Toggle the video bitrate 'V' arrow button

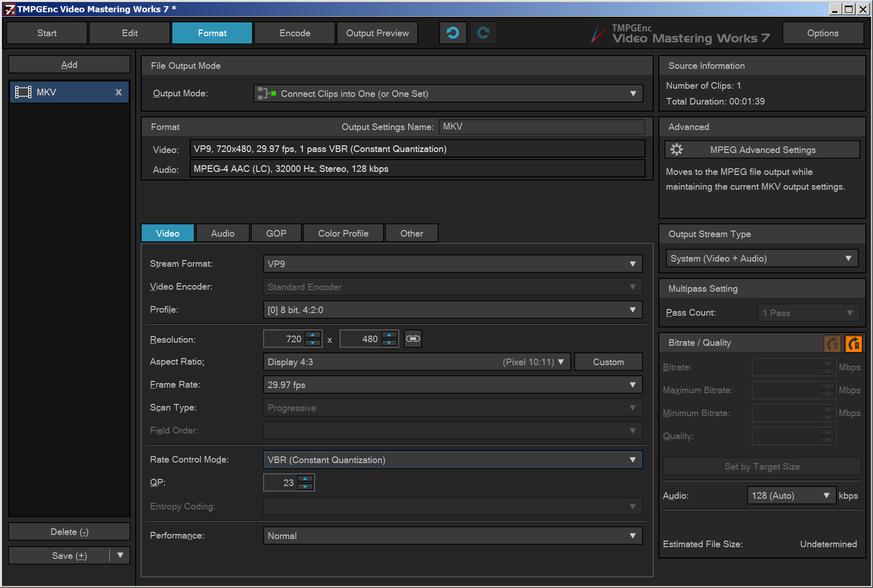pos(832,344)
